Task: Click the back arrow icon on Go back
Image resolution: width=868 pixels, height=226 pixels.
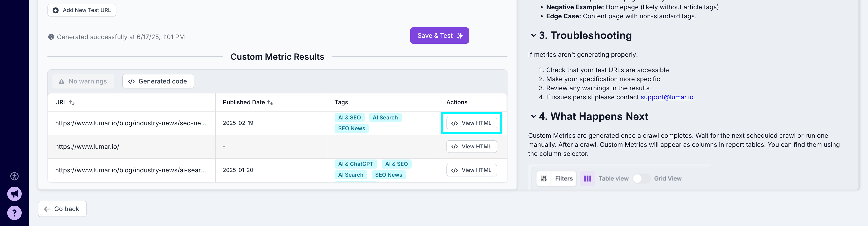Action: (x=47, y=209)
